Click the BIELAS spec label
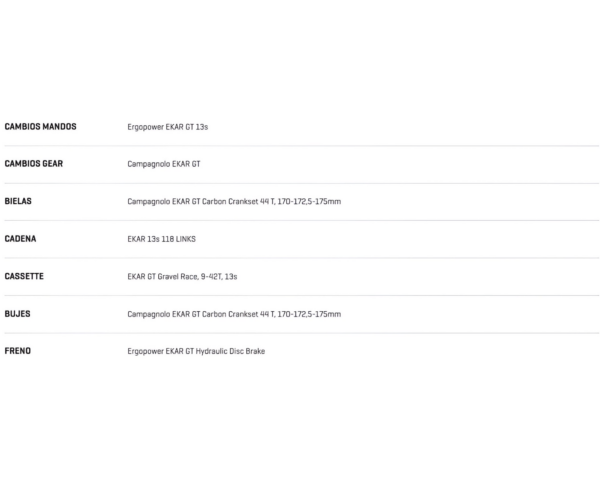 coord(18,201)
